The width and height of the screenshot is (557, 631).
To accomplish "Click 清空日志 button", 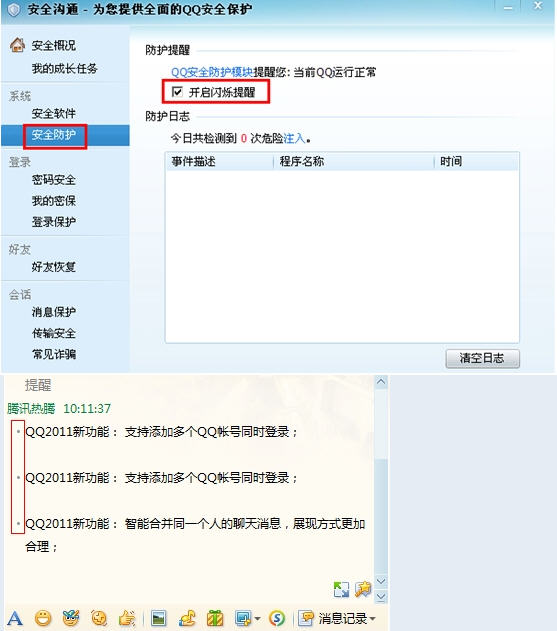I will click(x=482, y=358).
